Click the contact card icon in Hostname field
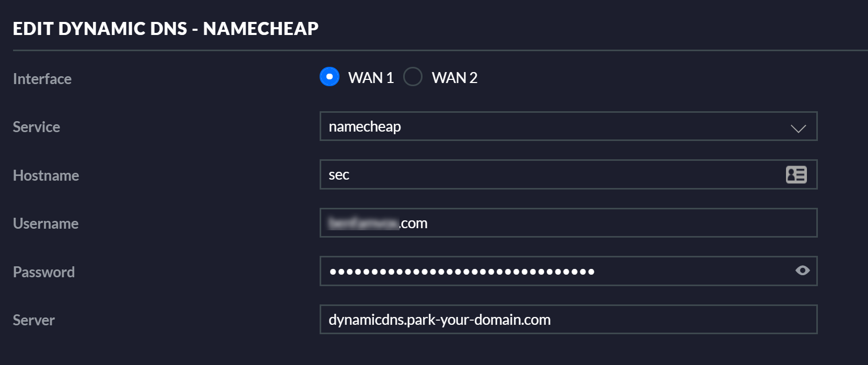Viewport: 868px width, 365px height. coord(796,174)
